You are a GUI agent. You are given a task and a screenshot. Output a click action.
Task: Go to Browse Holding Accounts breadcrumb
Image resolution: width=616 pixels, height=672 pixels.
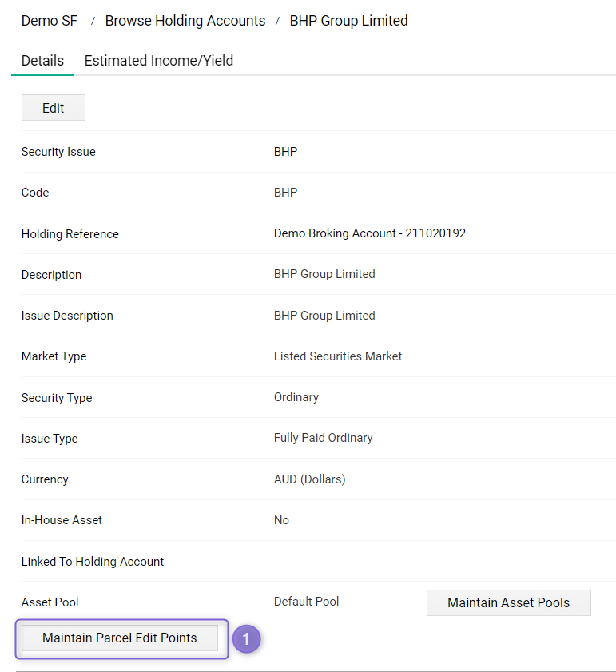tap(185, 21)
